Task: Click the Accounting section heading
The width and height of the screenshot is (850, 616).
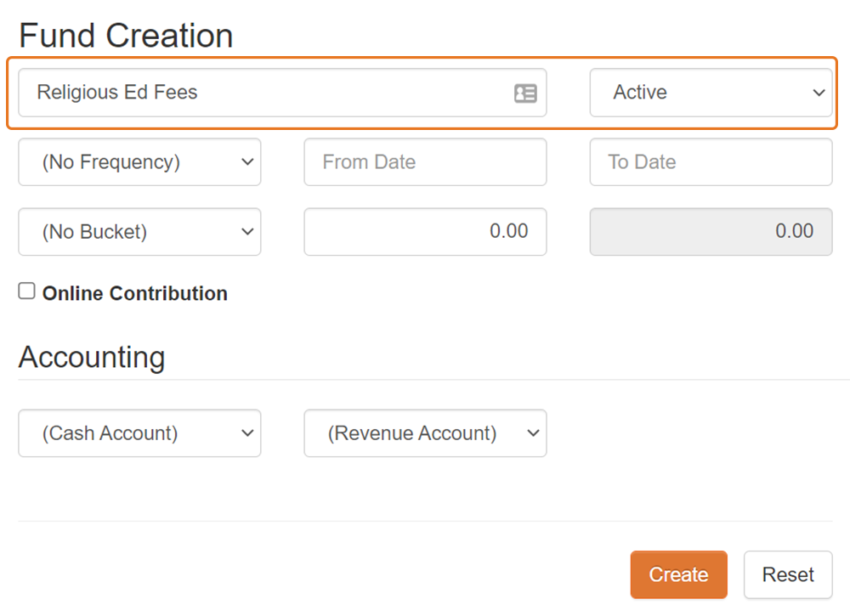Action: pyautogui.click(x=92, y=358)
